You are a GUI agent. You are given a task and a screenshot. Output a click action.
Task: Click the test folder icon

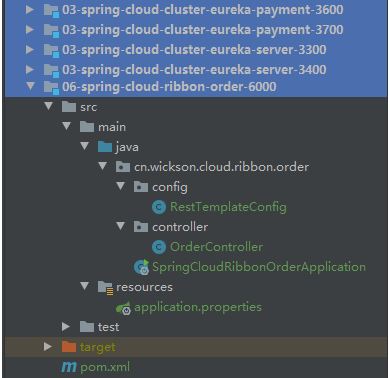pos(87,327)
